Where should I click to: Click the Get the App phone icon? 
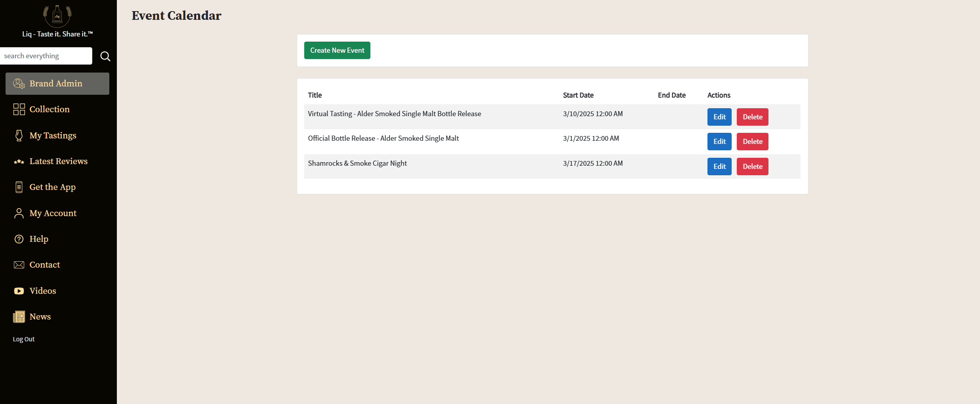(x=19, y=187)
